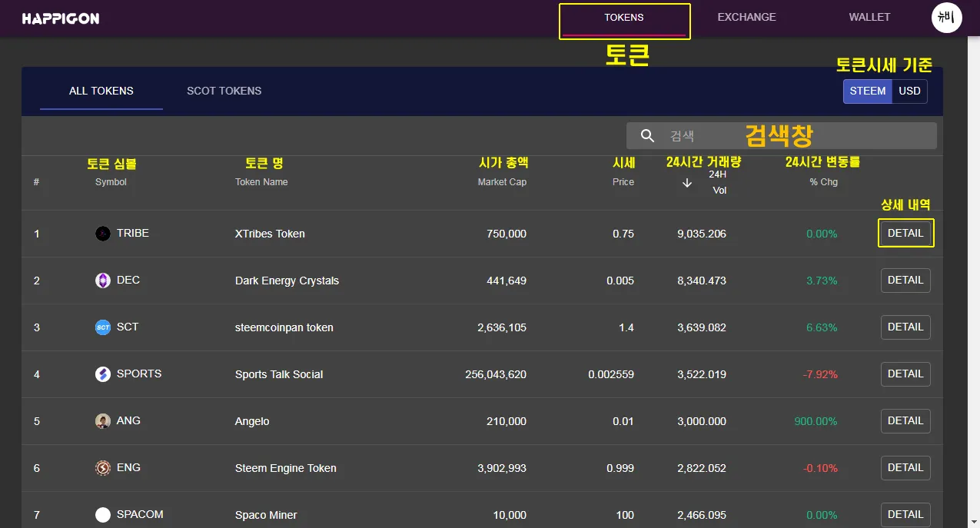
Task: Select the SCOT TOKENS tab
Action: [224, 91]
